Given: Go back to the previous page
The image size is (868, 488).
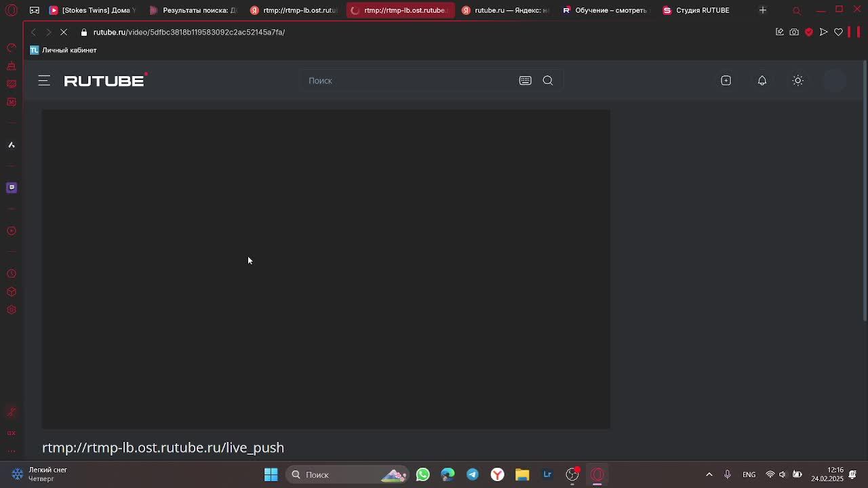Looking at the screenshot, I should pos(33,32).
